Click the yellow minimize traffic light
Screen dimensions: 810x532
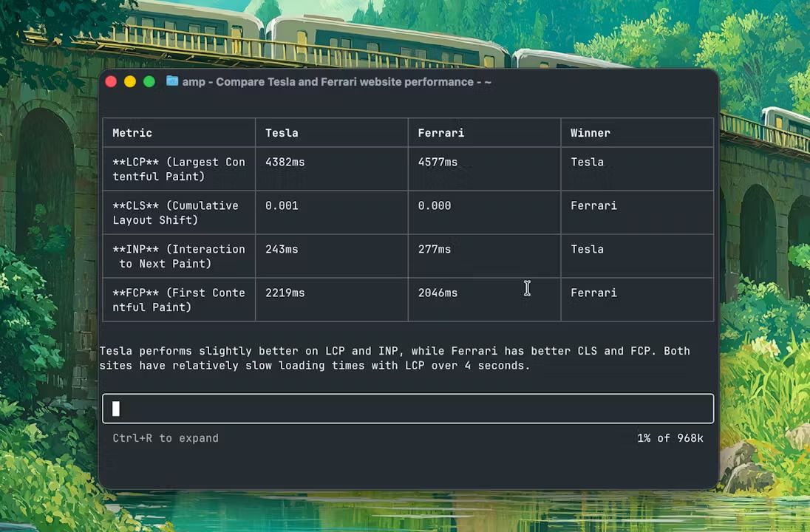[x=129, y=81]
